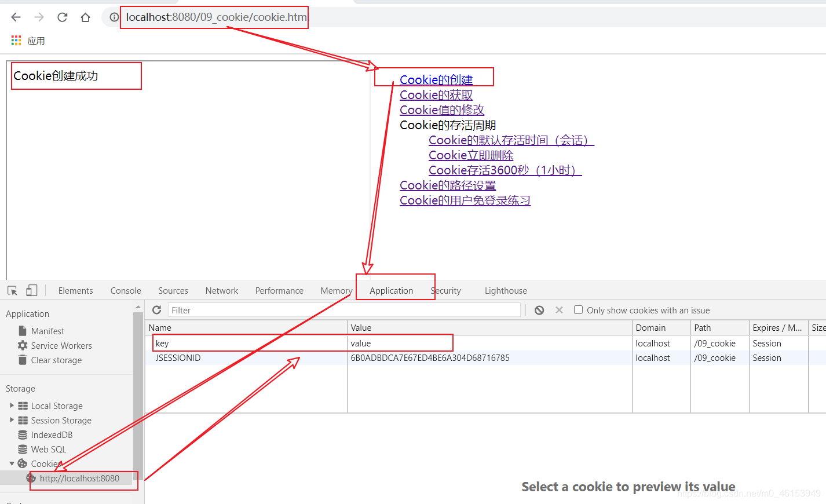This screenshot has height=504, width=826.
Task: Switch to the Application tab
Action: tap(391, 290)
